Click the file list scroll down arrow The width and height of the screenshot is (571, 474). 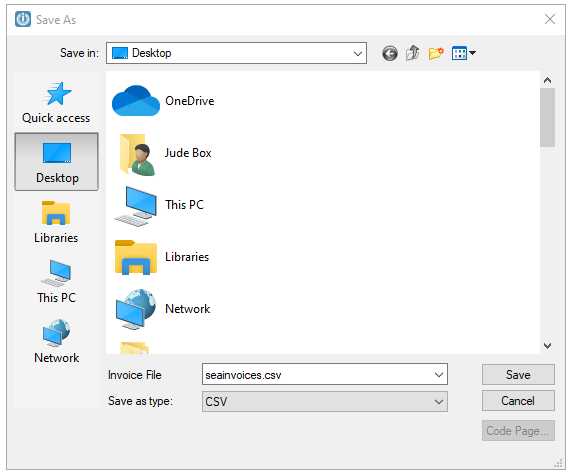tap(547, 345)
